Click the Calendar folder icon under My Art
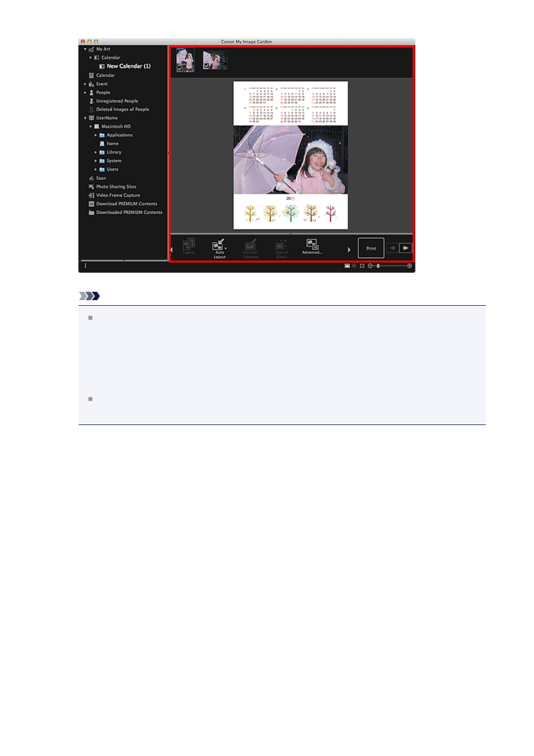The width and height of the screenshot is (534, 756). 96,58
